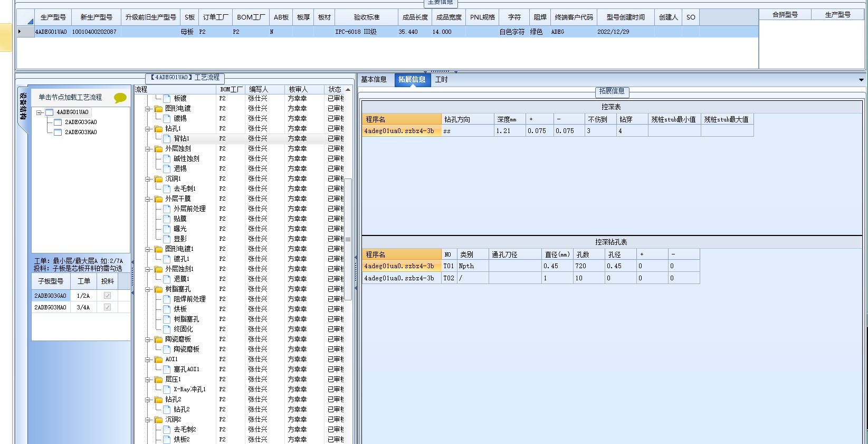
Task: Collapse the 外层干膜 folder node
Action: 148,199
